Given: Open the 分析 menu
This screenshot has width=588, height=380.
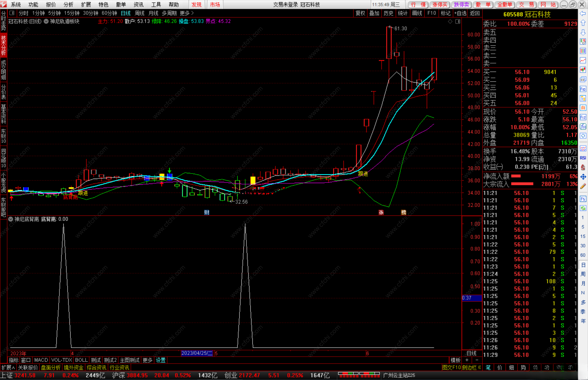Looking at the screenshot, I should pyautogui.click(x=68, y=5).
